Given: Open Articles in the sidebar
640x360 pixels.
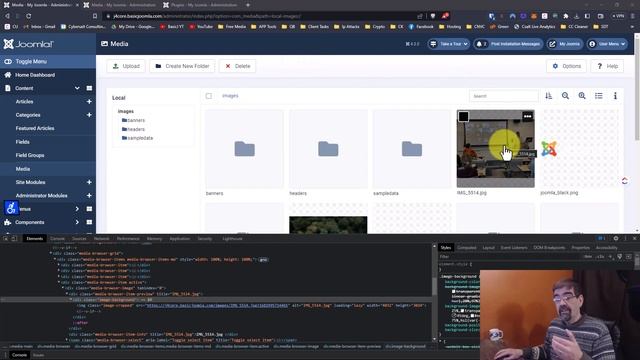Looking at the screenshot, I should point(24,102).
